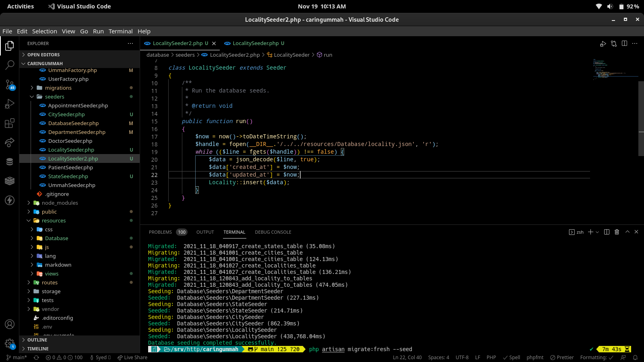Viewport: 644px width, 362px height.
Task: Open StateSeeder.php in explorer
Action: [x=80, y=176]
